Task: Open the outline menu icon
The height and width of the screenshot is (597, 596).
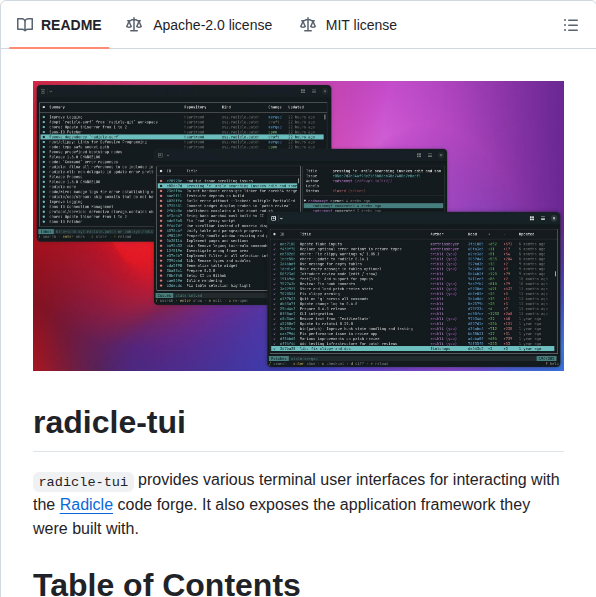Action: (x=571, y=25)
